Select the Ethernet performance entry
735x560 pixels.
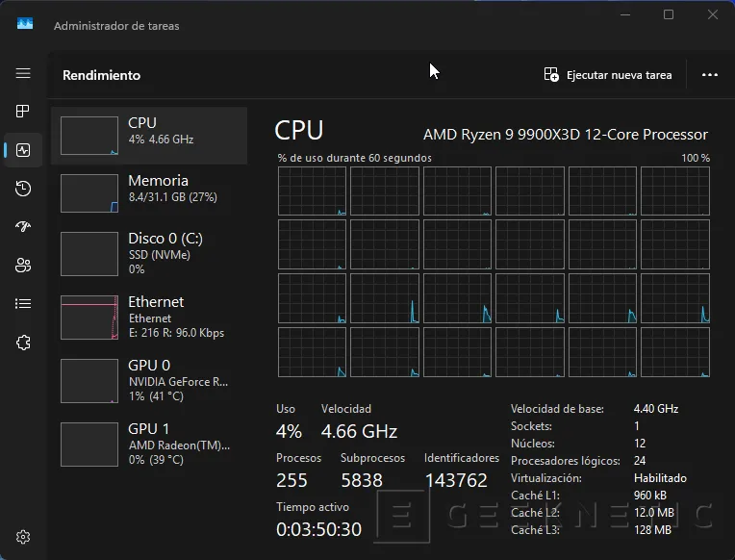tap(149, 318)
